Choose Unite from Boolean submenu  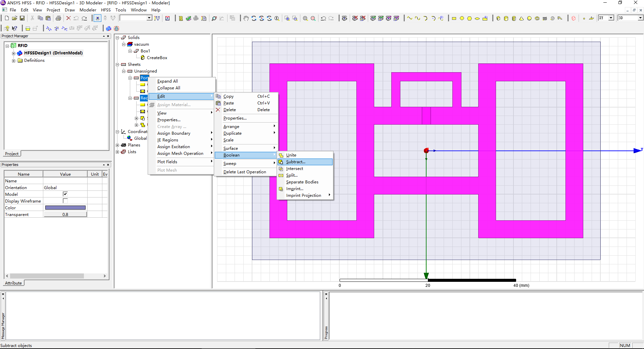(291, 155)
